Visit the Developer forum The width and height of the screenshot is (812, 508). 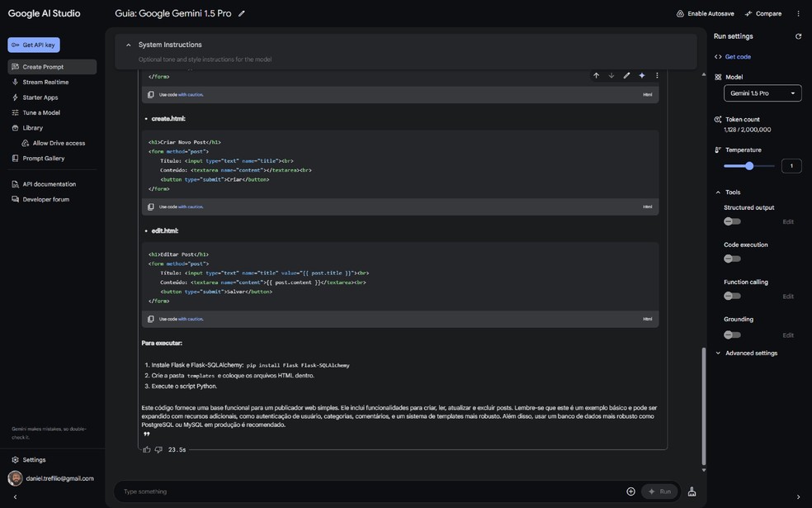[x=43, y=197]
